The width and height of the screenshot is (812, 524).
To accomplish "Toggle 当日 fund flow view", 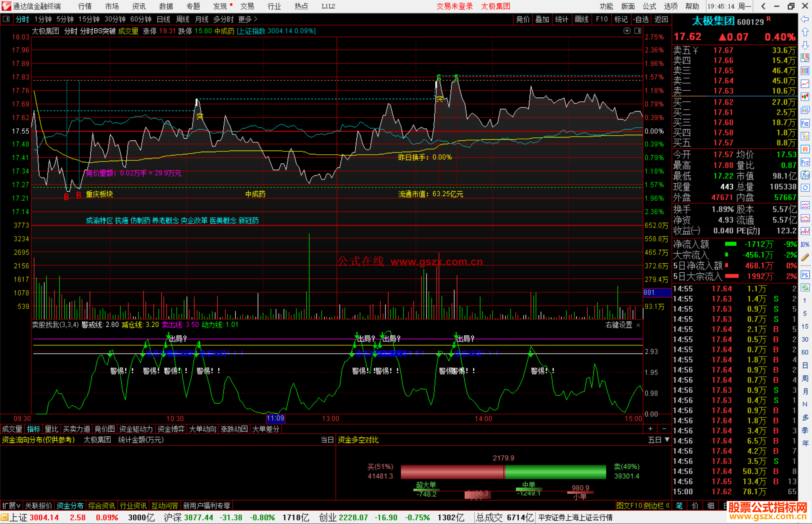I will pos(327,440).
